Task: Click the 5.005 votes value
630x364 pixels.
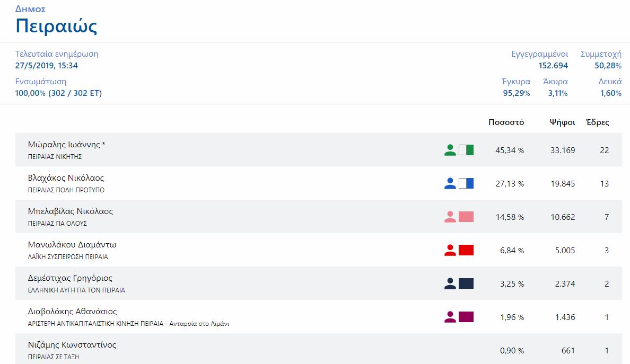Action: 565,251
